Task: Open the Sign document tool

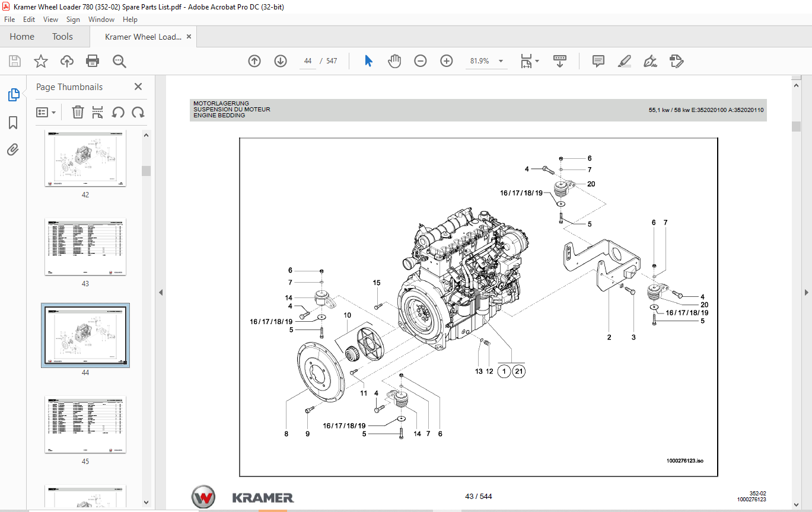Action: 650,61
